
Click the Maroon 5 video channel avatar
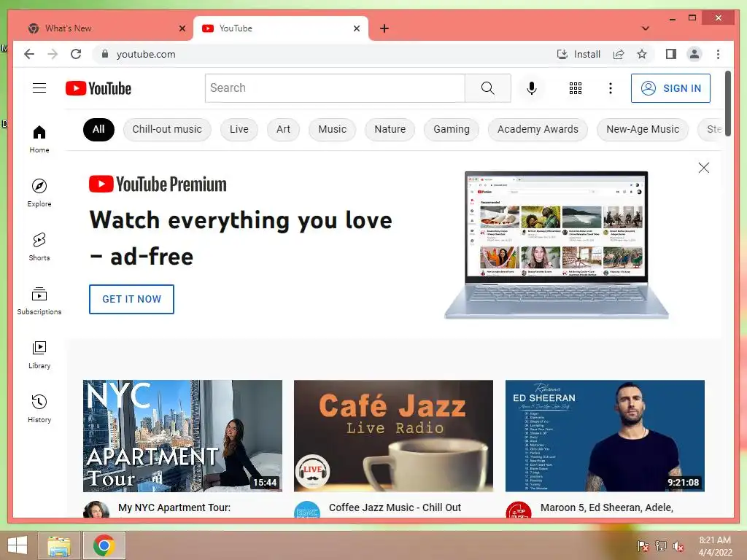[519, 510]
